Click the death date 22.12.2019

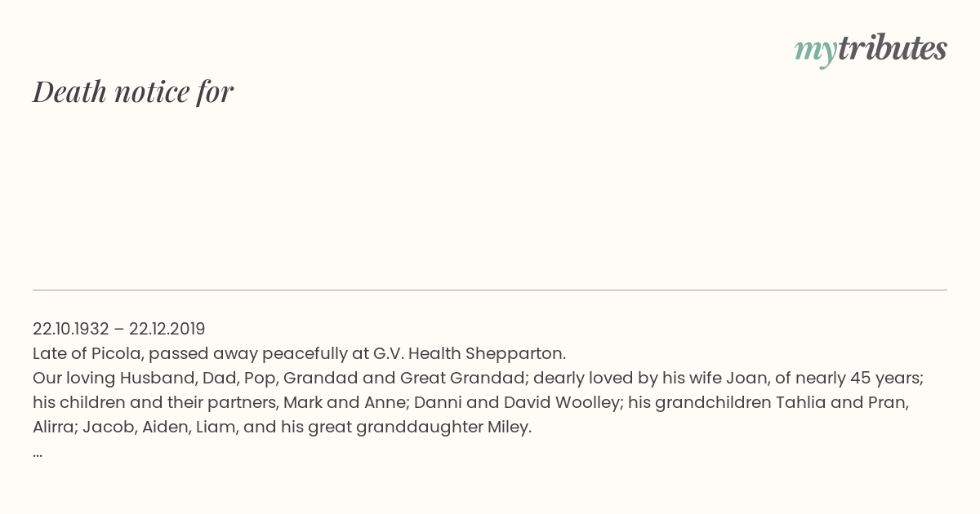167,329
